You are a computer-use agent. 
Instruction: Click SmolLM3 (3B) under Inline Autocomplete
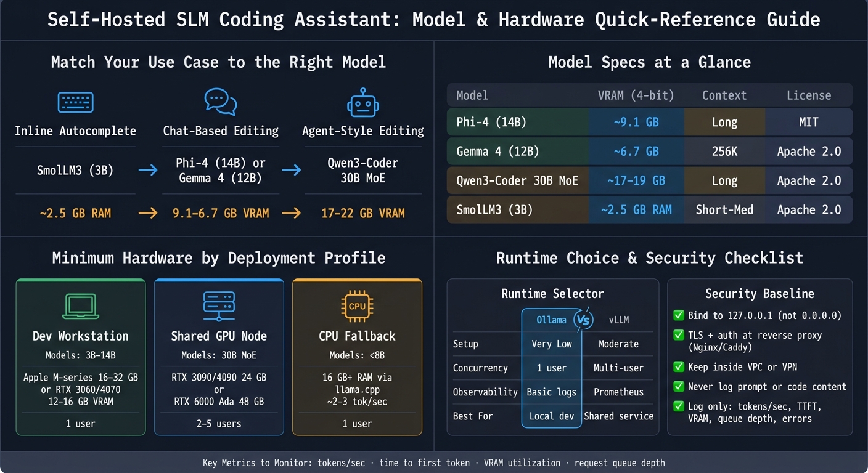(x=75, y=170)
